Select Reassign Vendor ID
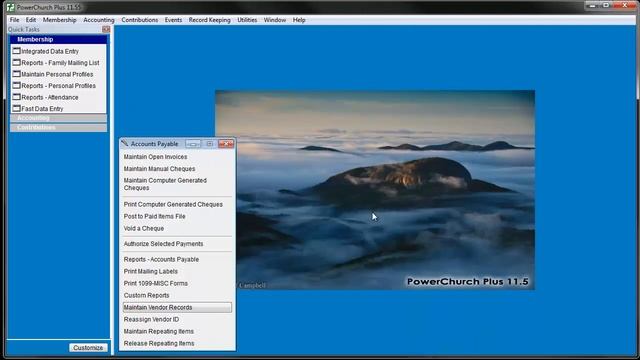The height and width of the screenshot is (360, 640). [151, 319]
